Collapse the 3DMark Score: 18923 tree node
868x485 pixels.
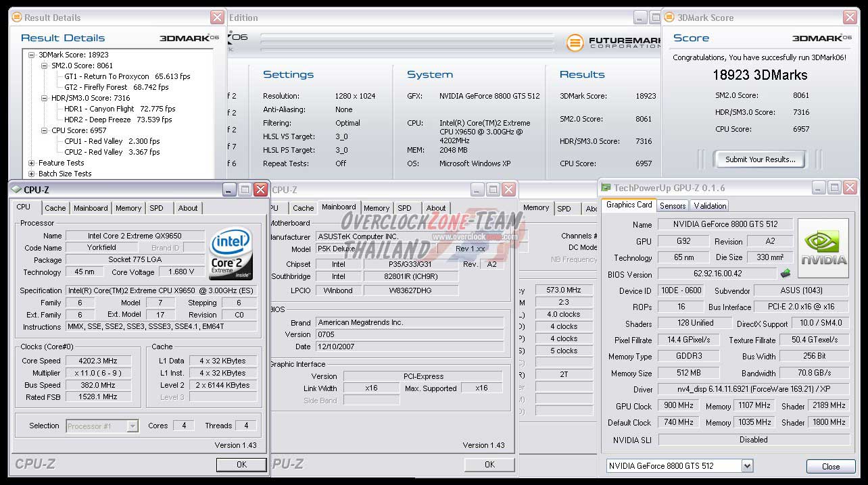point(32,55)
